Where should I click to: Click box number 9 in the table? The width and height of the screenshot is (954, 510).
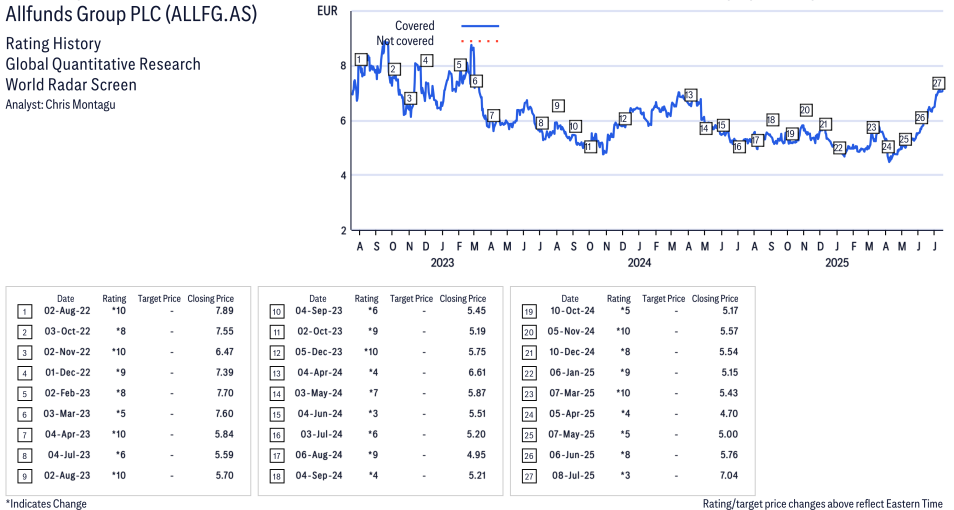tap(24, 477)
